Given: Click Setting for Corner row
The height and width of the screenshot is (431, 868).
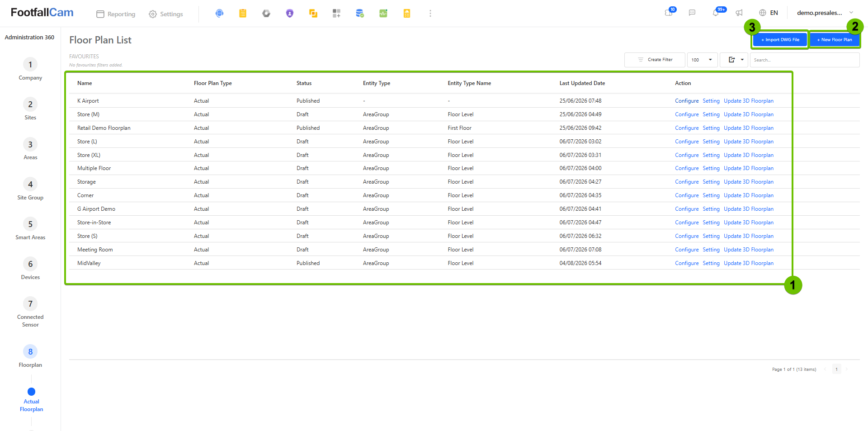Looking at the screenshot, I should click(x=711, y=195).
